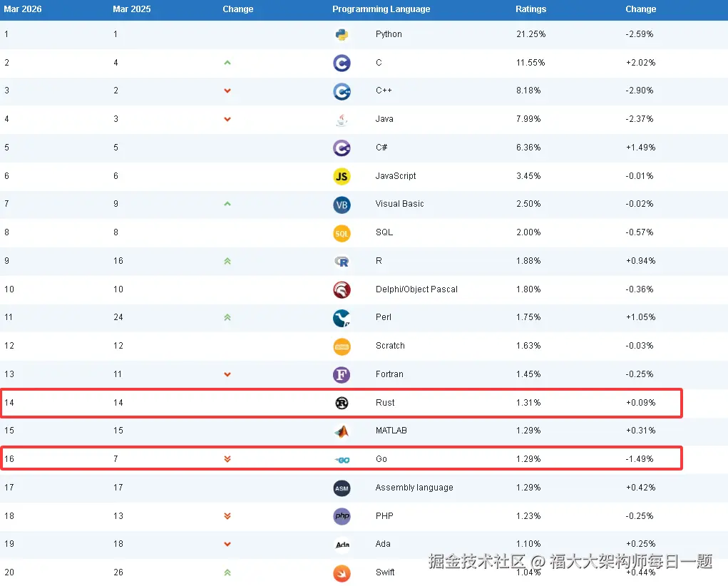
Task: Click the red down arrow in C++ row
Action: (x=227, y=91)
